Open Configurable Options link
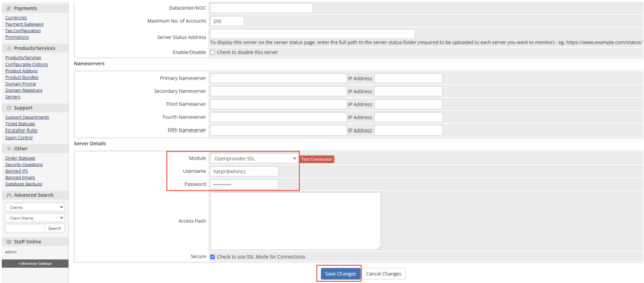The width and height of the screenshot is (644, 283). [x=27, y=65]
